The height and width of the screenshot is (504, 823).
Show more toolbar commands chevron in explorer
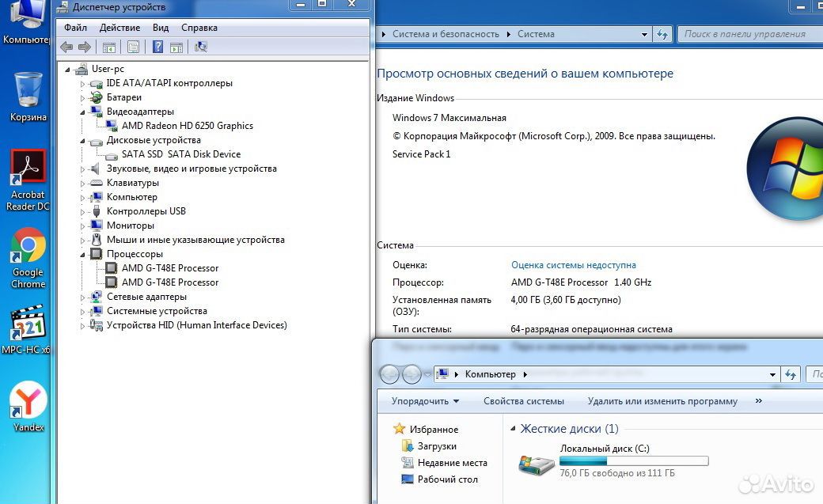[758, 400]
